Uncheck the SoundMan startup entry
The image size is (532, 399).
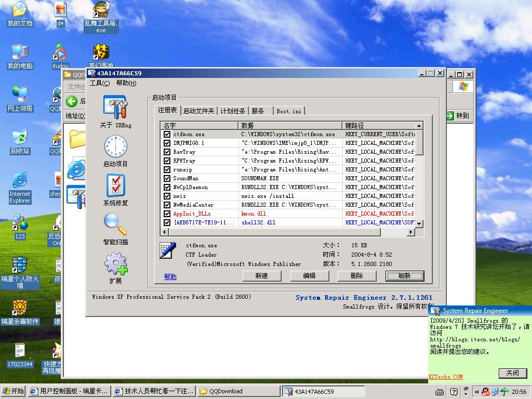point(167,178)
